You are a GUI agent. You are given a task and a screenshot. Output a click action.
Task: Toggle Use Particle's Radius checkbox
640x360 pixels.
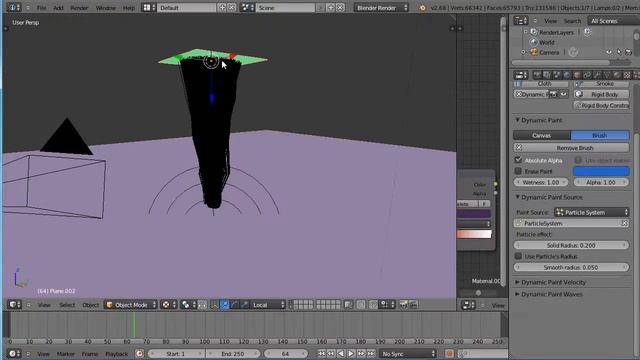pos(518,256)
